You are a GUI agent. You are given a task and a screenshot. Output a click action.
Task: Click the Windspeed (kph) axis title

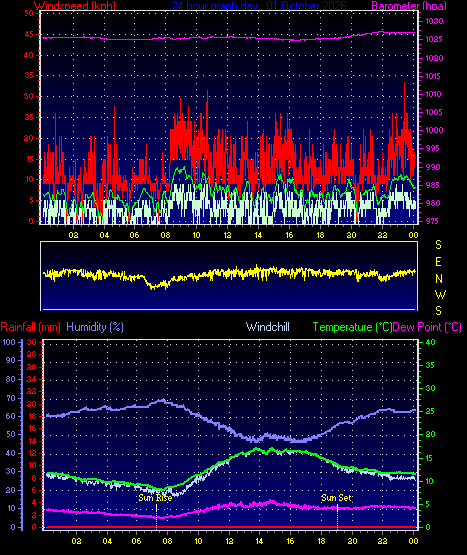pyautogui.click(x=75, y=6)
